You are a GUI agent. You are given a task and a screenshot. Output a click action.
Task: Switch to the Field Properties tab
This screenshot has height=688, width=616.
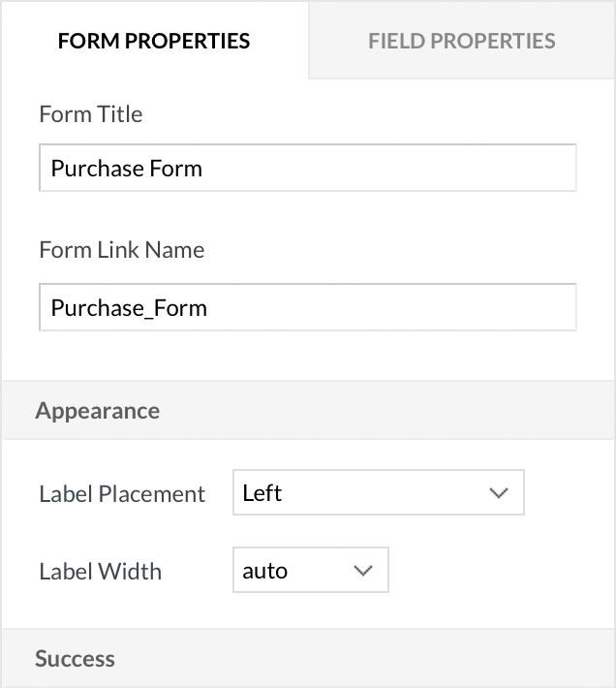pyautogui.click(x=461, y=41)
